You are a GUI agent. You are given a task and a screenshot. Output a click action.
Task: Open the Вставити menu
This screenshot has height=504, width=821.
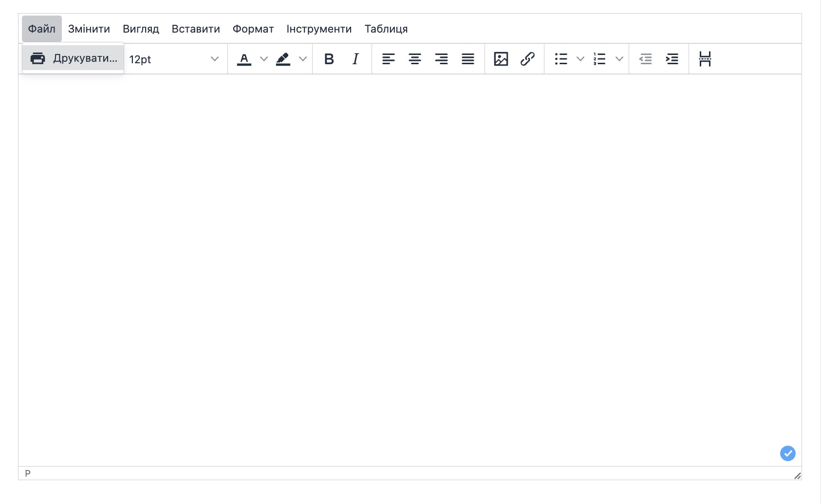pyautogui.click(x=196, y=29)
